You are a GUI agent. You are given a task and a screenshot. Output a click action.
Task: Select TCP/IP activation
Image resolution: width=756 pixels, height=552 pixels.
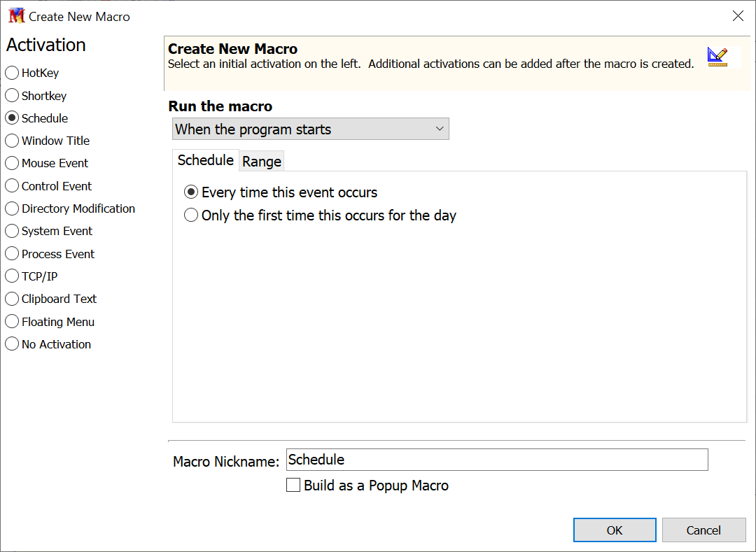pos(12,276)
